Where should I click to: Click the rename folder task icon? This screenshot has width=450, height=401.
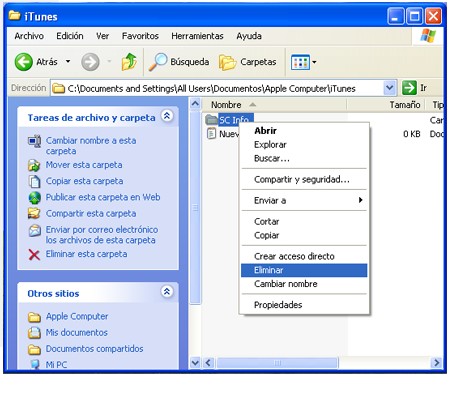pos(34,142)
